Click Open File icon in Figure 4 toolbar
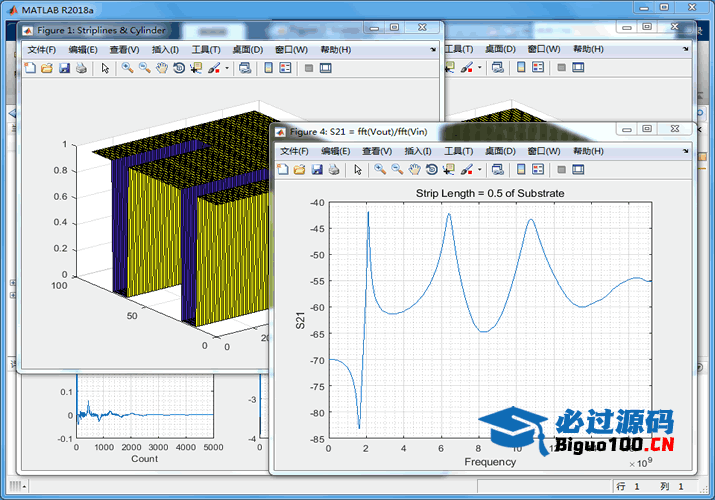 (299, 170)
